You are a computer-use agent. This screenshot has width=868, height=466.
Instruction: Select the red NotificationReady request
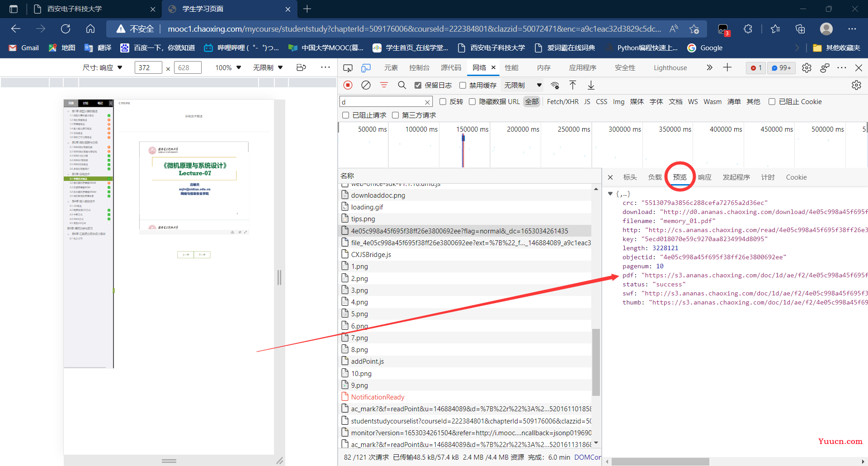pos(465,397)
